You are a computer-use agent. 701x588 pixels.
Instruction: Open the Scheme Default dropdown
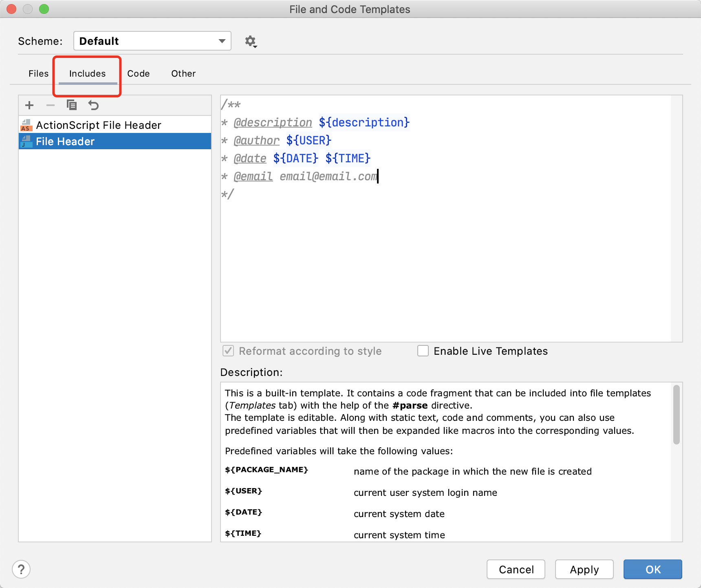[x=152, y=41]
